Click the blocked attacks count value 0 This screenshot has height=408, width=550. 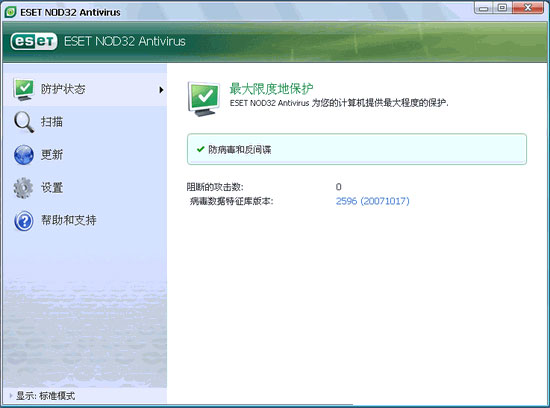338,187
